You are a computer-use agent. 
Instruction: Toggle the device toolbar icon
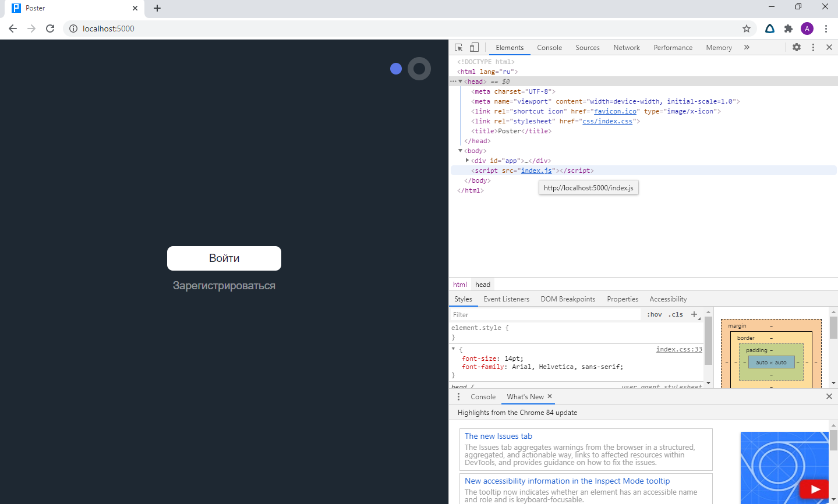click(474, 48)
